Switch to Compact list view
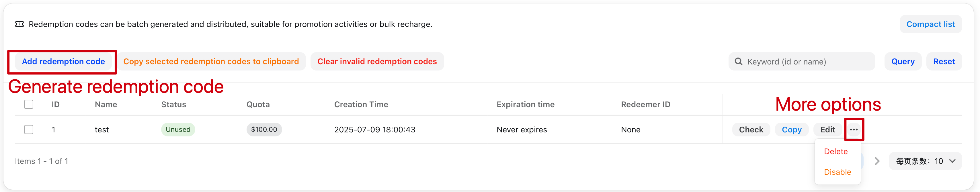Screen dimensions: 980x192 pos(931,24)
